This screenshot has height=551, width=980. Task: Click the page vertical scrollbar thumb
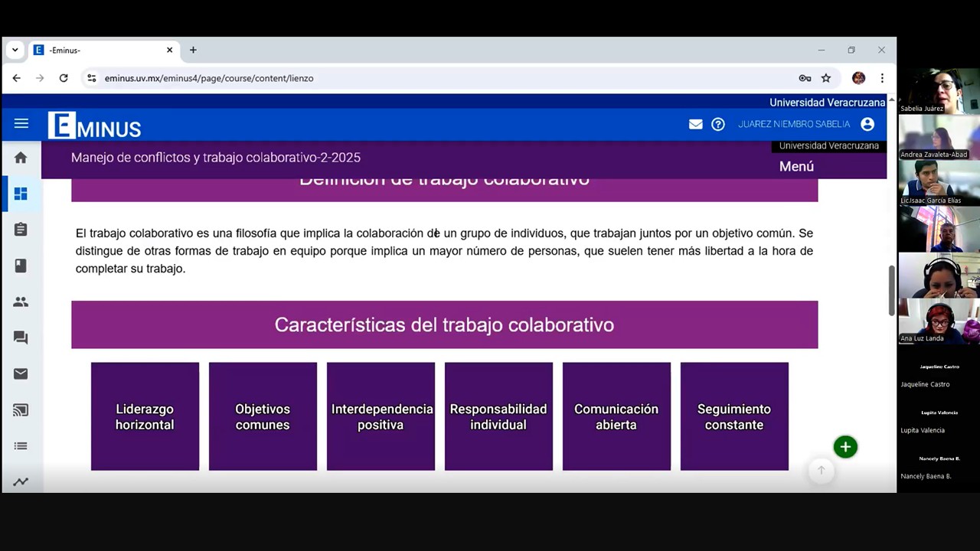tap(891, 290)
